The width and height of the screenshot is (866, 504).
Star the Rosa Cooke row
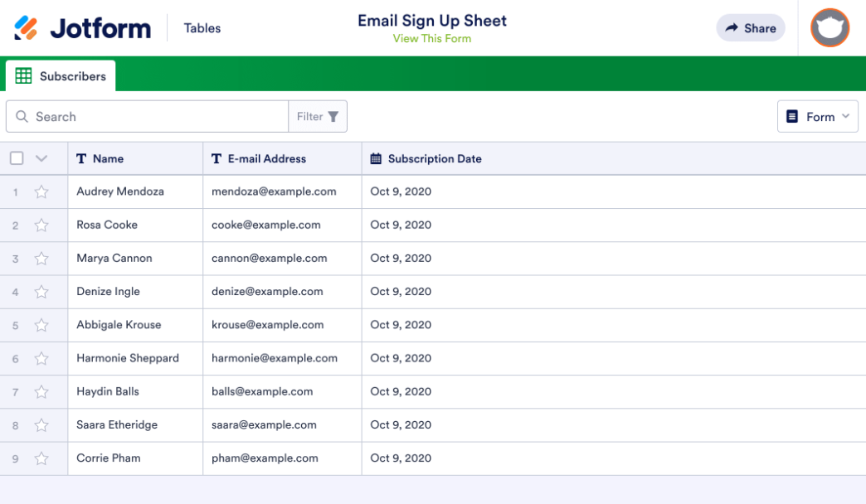pos(41,225)
